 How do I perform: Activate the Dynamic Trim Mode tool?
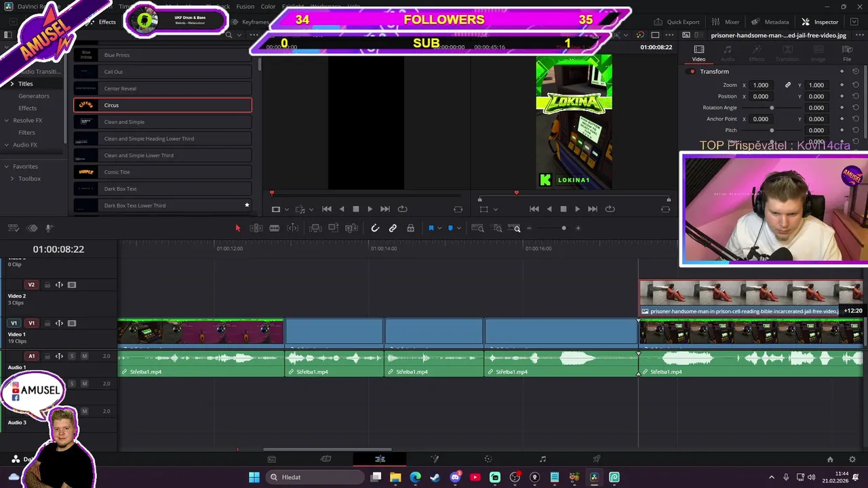coord(274,228)
